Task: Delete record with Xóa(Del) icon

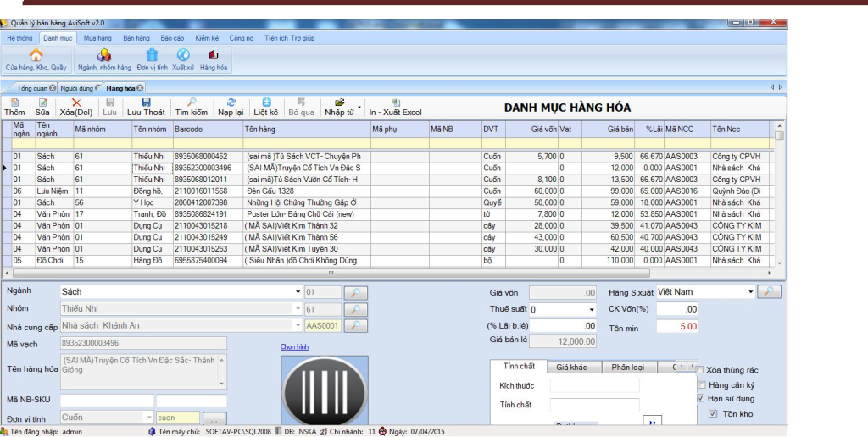Action: (x=76, y=106)
